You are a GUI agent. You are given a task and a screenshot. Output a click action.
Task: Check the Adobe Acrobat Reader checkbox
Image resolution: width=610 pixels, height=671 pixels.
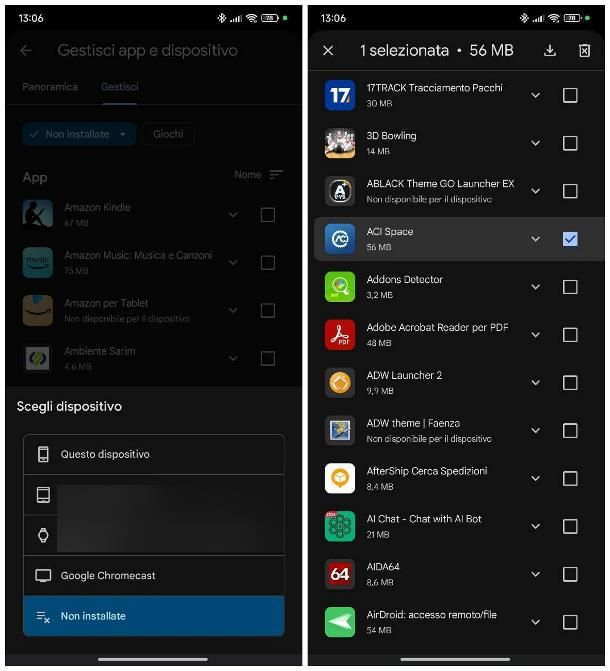coord(570,335)
